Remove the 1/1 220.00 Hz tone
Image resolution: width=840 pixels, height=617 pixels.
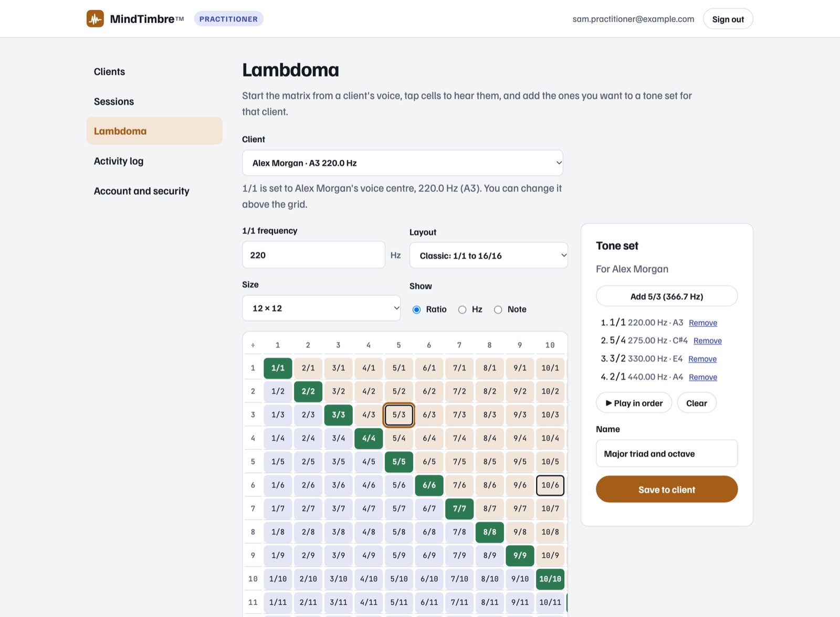(x=703, y=323)
